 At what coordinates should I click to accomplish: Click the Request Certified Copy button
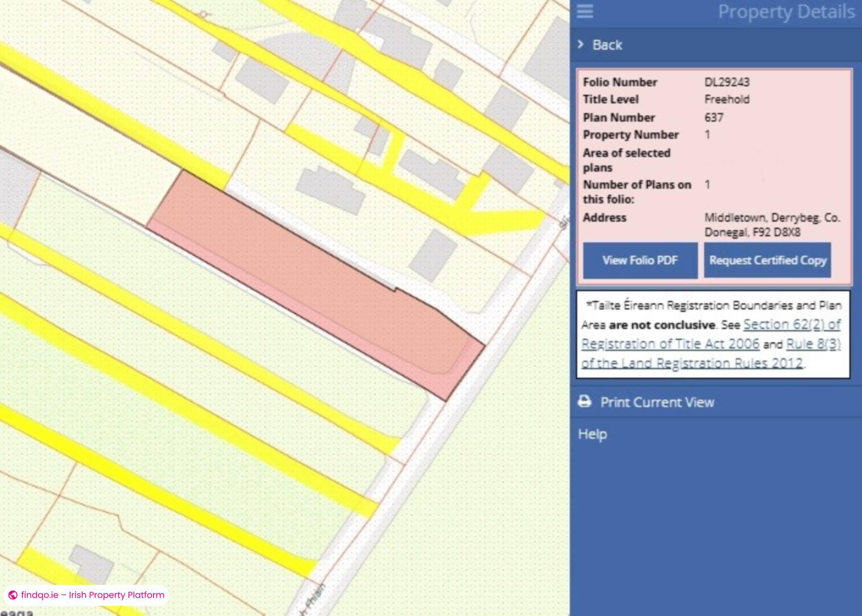[x=768, y=260]
